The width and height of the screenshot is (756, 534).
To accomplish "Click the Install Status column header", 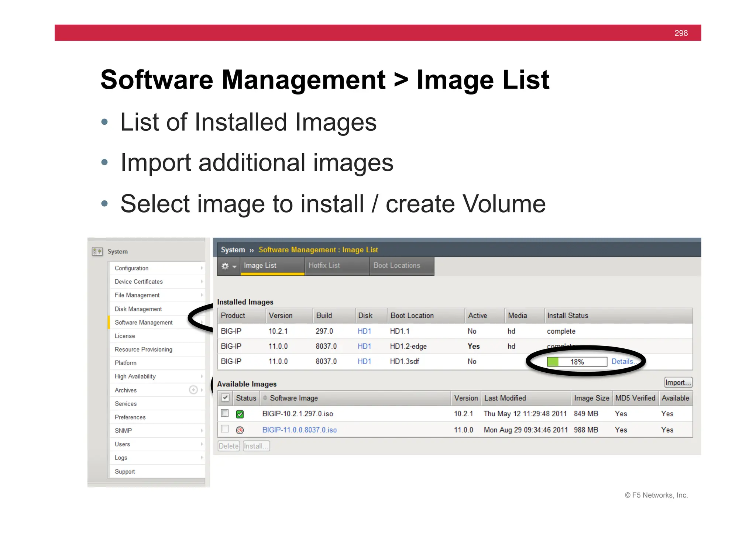I will [618, 316].
